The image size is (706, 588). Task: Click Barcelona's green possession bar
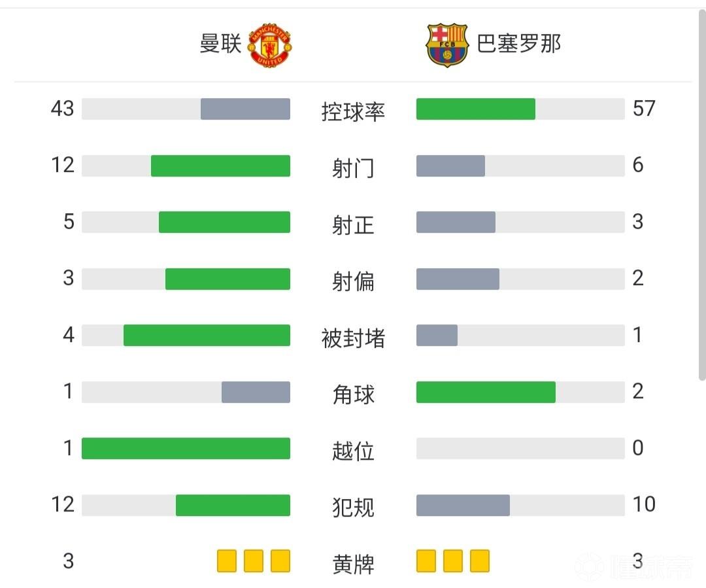[x=476, y=109]
